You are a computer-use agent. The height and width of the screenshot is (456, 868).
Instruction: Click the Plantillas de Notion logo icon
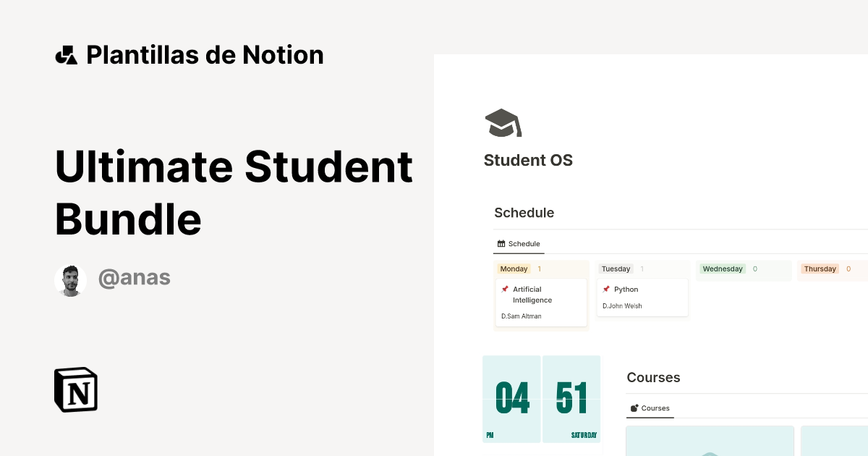pos(66,54)
